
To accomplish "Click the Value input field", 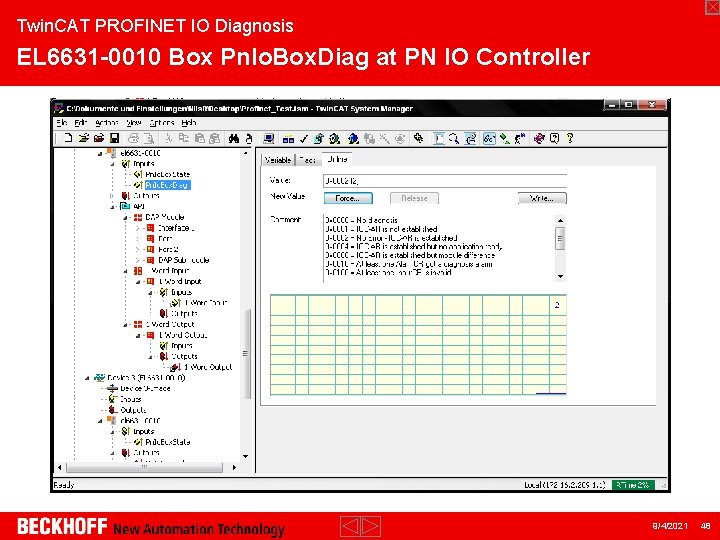I will tap(444, 181).
